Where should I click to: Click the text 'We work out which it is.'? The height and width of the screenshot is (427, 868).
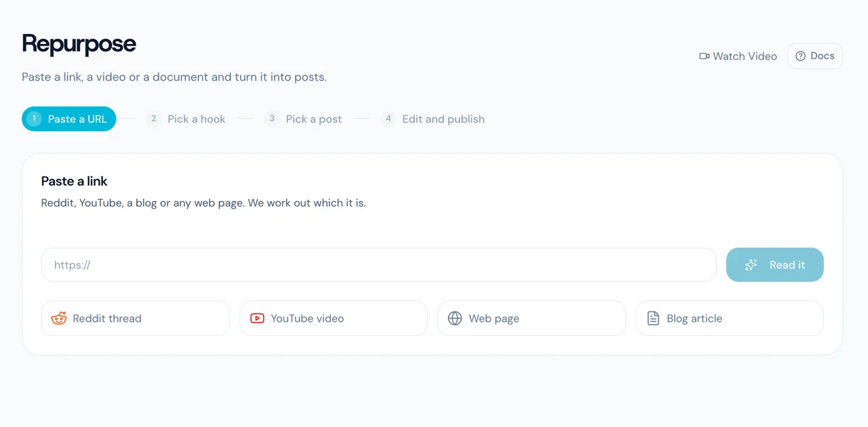(308, 203)
